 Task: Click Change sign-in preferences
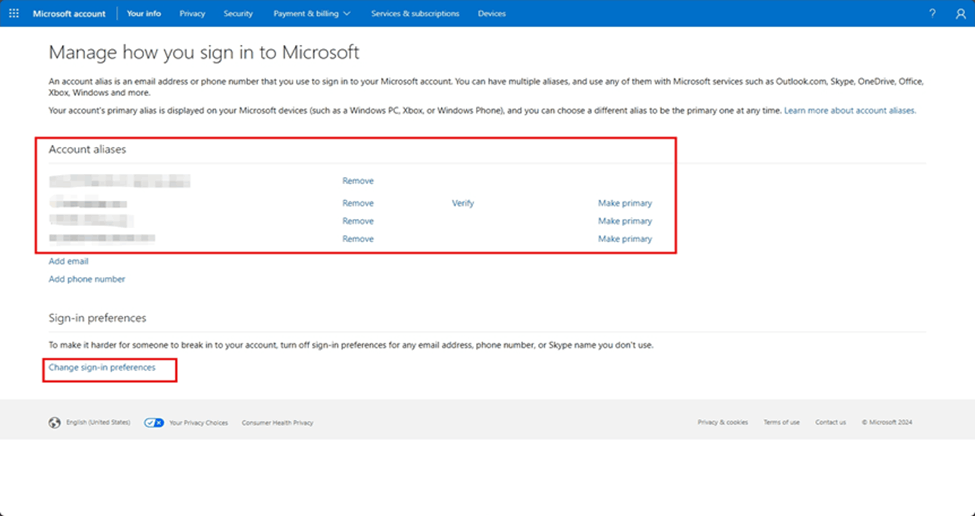[x=102, y=367]
